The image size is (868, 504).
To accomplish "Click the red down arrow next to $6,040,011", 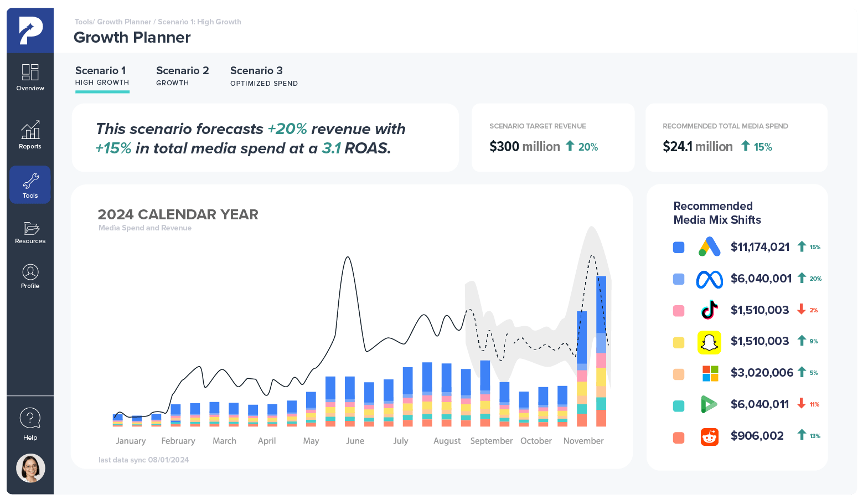I will [801, 404].
